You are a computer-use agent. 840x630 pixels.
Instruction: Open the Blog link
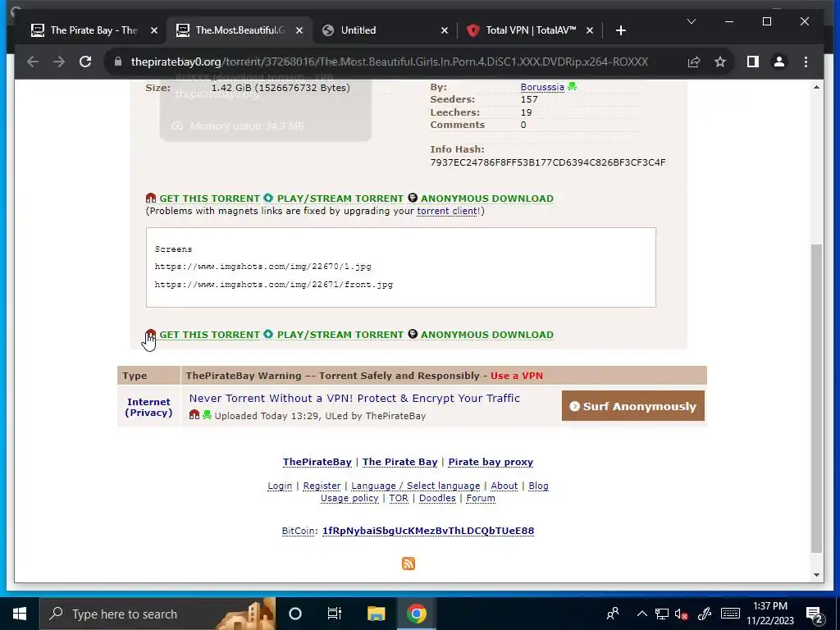[538, 486]
